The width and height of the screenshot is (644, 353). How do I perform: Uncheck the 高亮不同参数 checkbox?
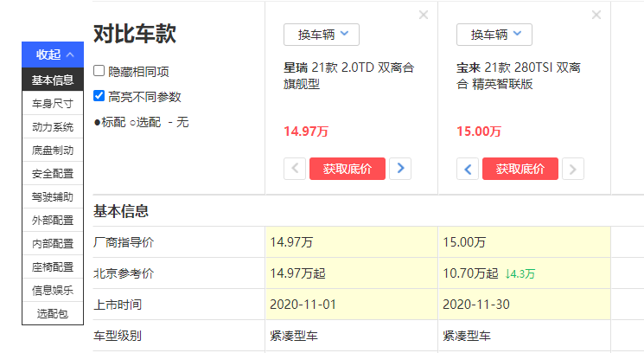coord(99,97)
